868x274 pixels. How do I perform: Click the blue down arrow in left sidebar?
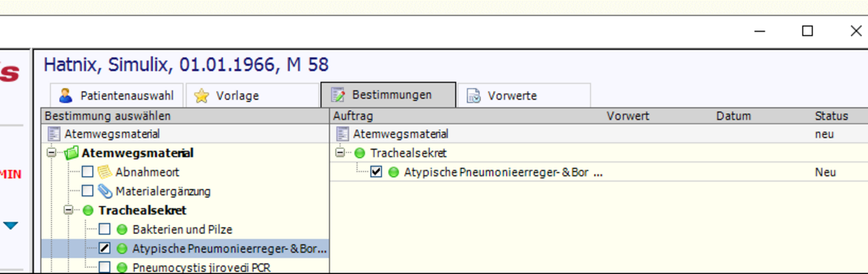point(10,225)
